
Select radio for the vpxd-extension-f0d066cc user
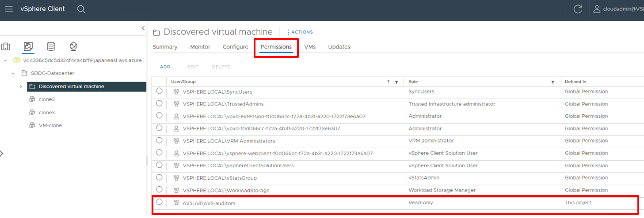pos(159,116)
